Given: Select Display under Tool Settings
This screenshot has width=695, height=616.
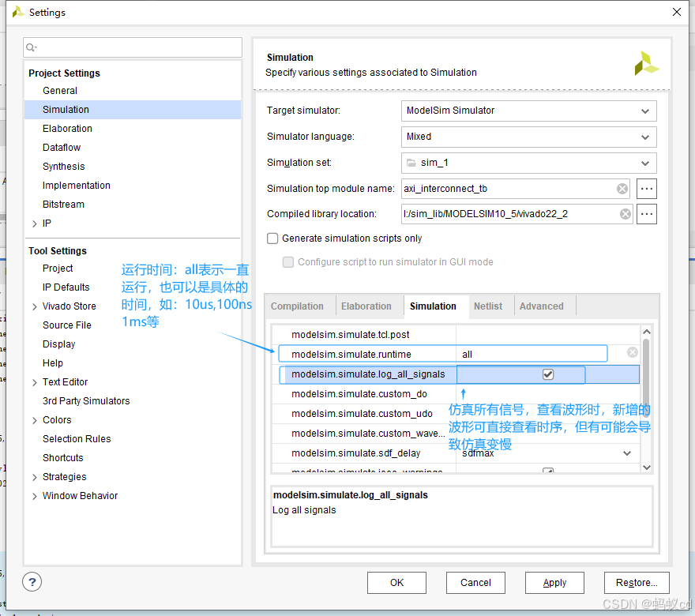Looking at the screenshot, I should coord(59,344).
